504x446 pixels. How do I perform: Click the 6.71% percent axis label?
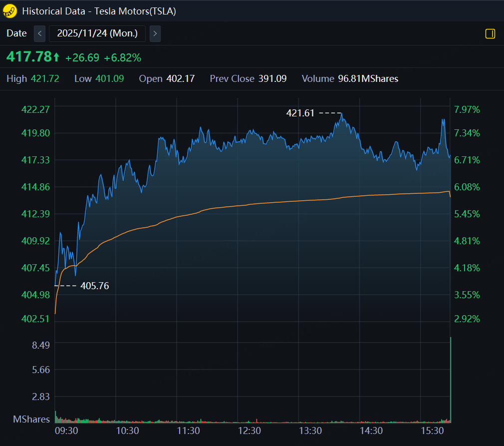tap(467, 160)
